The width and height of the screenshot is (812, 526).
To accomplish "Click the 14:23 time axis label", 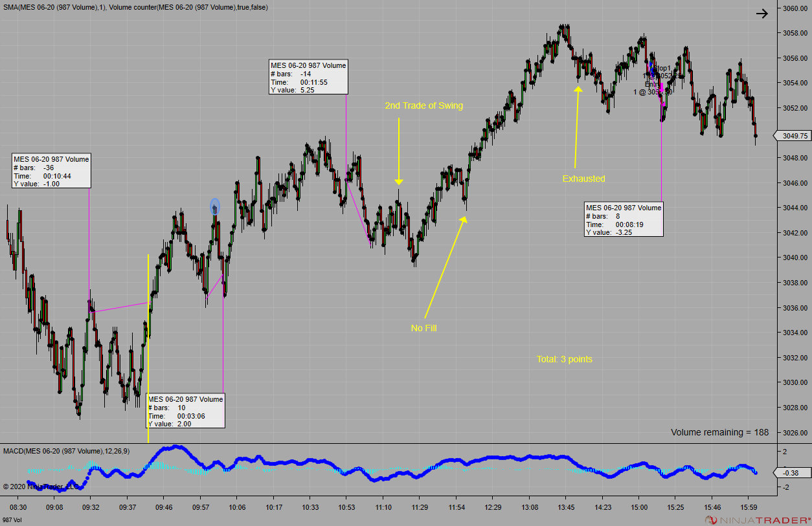I will 603,507.
